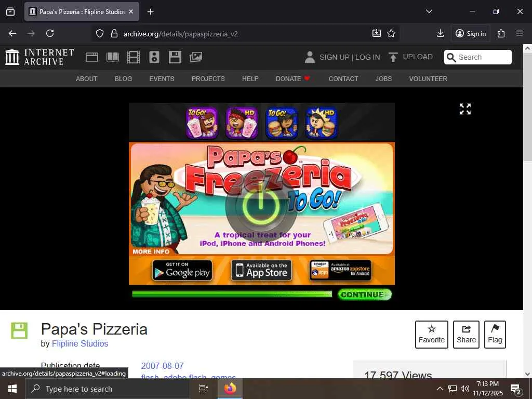Open the Firefox View icon

(x=10, y=12)
